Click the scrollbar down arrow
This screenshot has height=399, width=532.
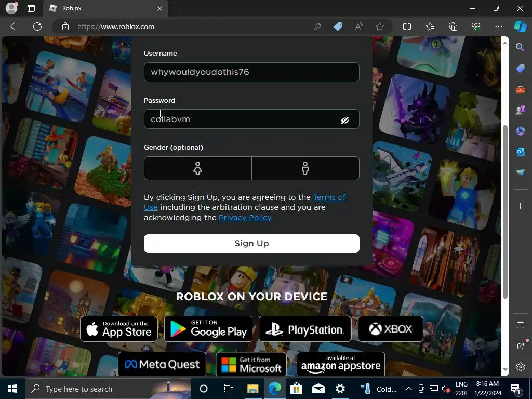[505, 370]
